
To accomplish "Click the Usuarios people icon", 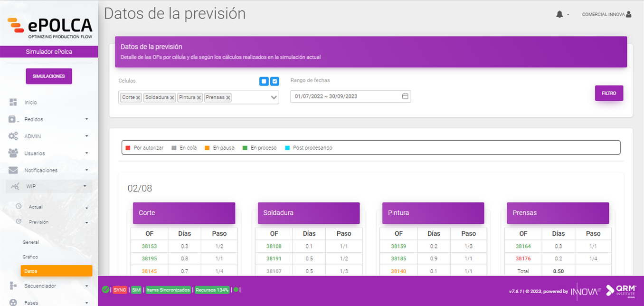I will point(13,153).
